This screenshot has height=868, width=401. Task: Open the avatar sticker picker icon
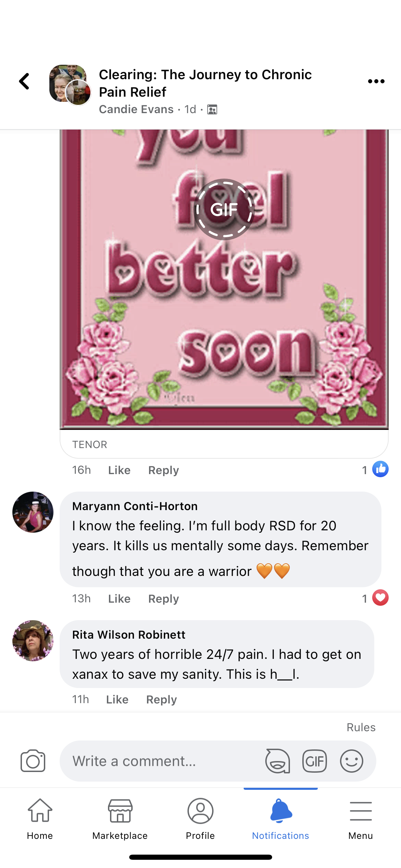(277, 761)
